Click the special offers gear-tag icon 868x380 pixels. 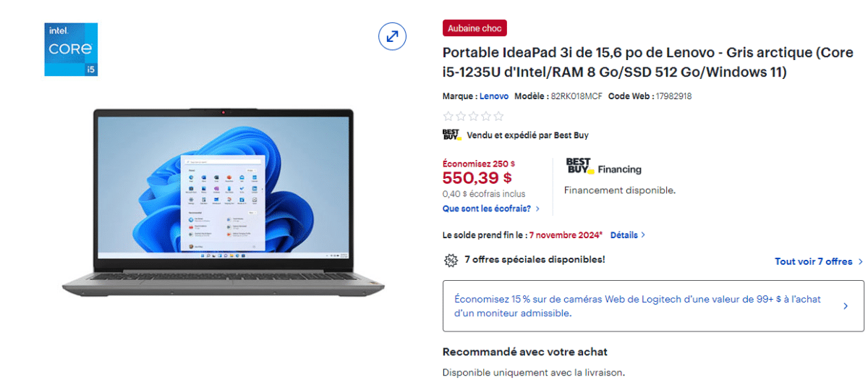point(451,260)
